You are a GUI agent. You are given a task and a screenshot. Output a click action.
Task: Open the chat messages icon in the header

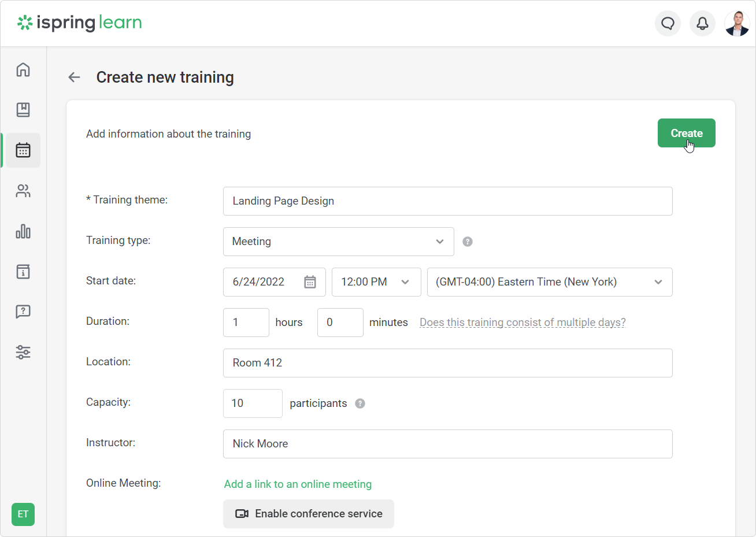click(668, 24)
